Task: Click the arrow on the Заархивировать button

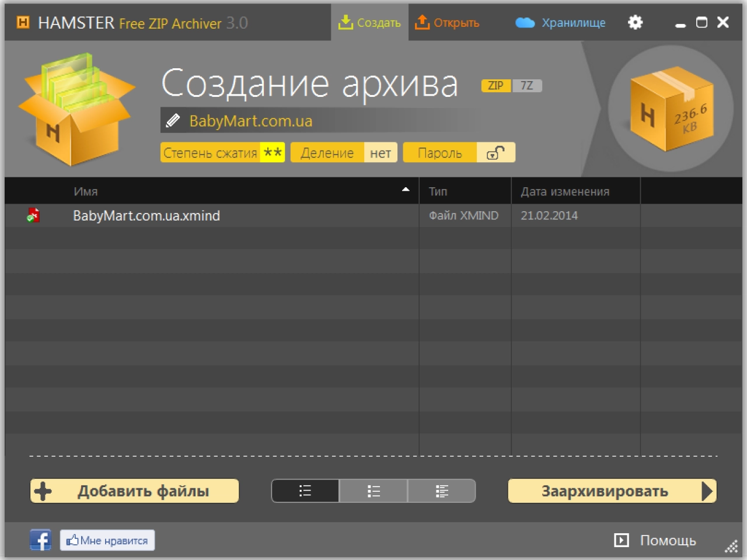Action: (707, 491)
